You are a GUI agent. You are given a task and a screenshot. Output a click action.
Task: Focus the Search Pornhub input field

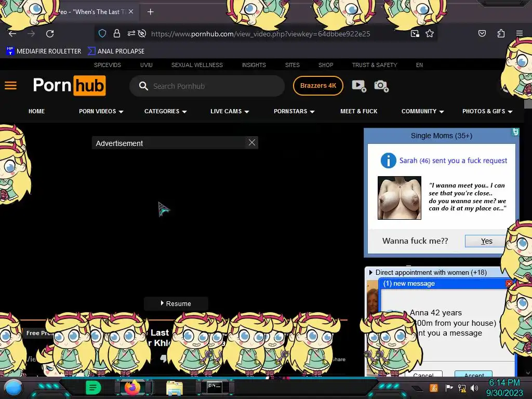pos(207,86)
